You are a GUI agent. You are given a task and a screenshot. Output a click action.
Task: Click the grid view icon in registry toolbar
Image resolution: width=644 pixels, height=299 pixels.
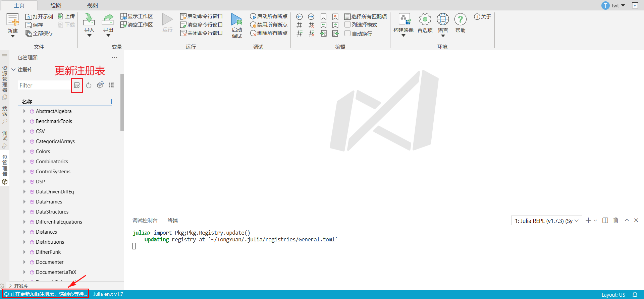pyautogui.click(x=111, y=85)
